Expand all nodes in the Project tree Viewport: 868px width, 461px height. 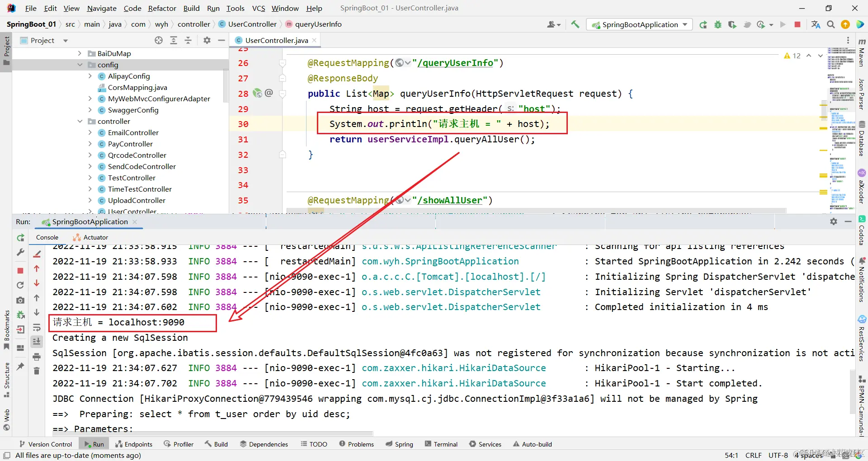[174, 40]
